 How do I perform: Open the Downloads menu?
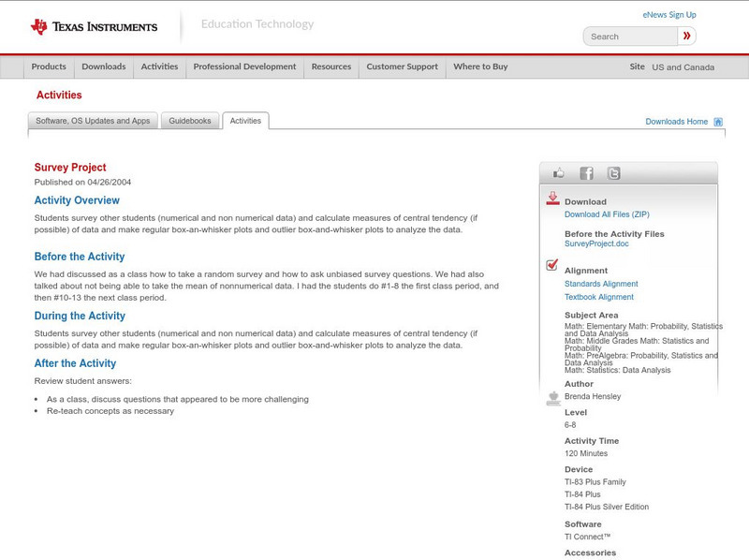[104, 66]
